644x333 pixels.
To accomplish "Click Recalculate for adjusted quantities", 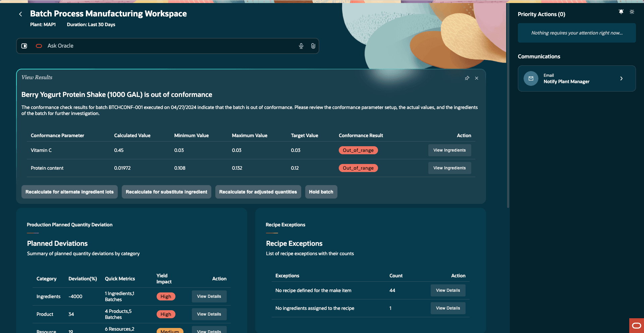I will pos(258,192).
